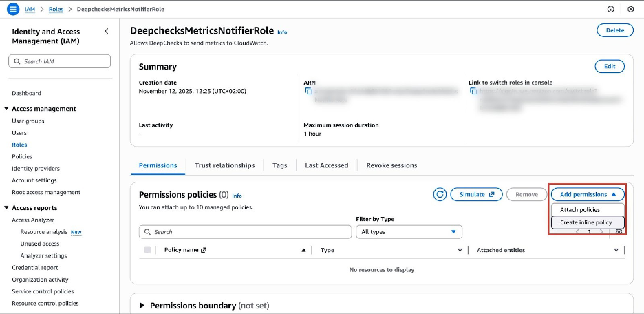
Task: Open the Filter by Type dropdown
Action: pyautogui.click(x=409, y=232)
